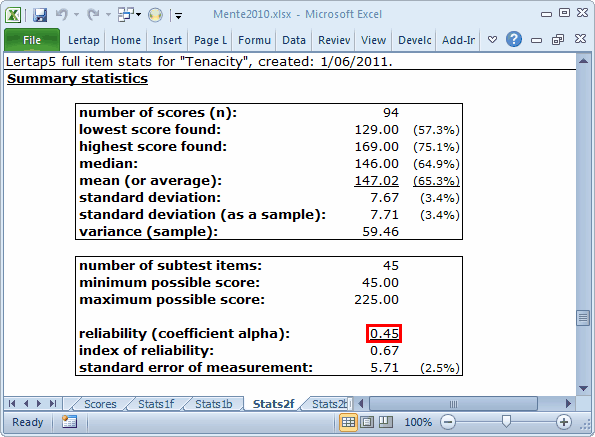Click the zoom slider handle

[x=506, y=421]
